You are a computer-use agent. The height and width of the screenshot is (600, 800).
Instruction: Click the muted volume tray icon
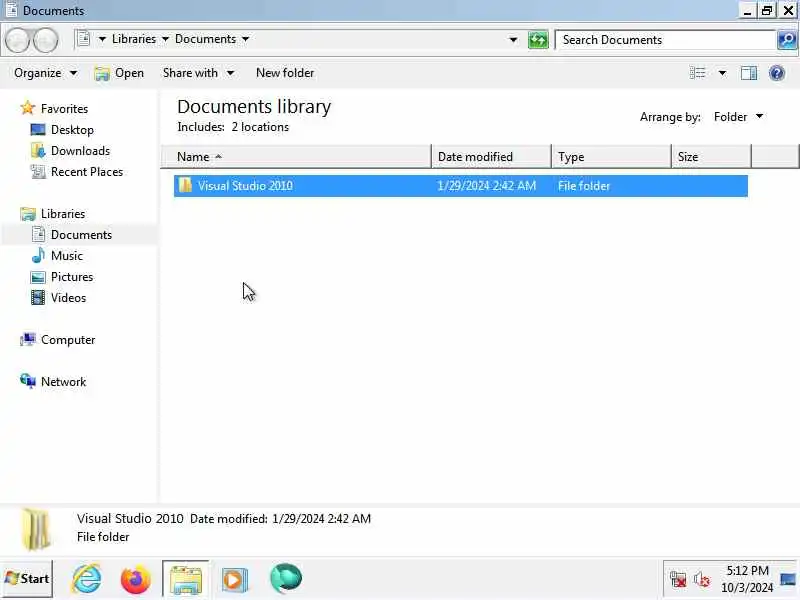702,580
